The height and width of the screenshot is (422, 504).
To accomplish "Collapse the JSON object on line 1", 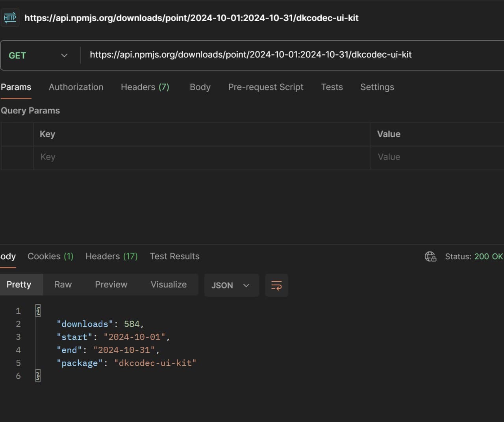I will [x=38, y=310].
